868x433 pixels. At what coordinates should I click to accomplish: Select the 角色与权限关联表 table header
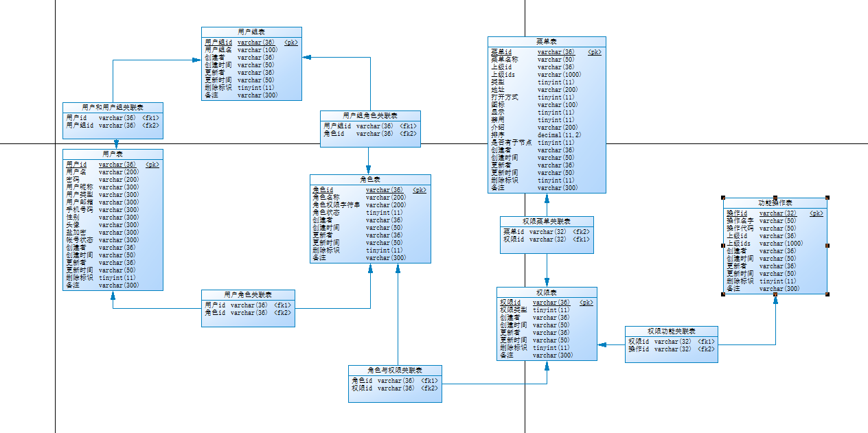[395, 370]
